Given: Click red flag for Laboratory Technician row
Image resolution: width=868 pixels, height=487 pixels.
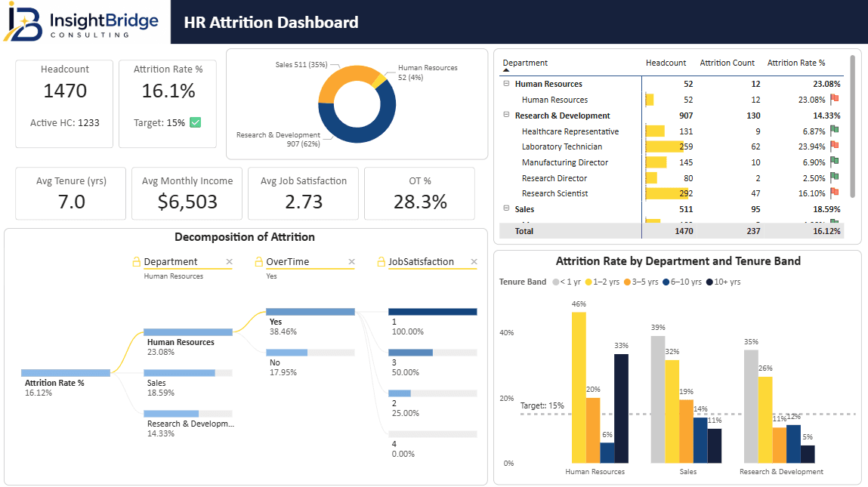Looking at the screenshot, I should pos(835,146).
